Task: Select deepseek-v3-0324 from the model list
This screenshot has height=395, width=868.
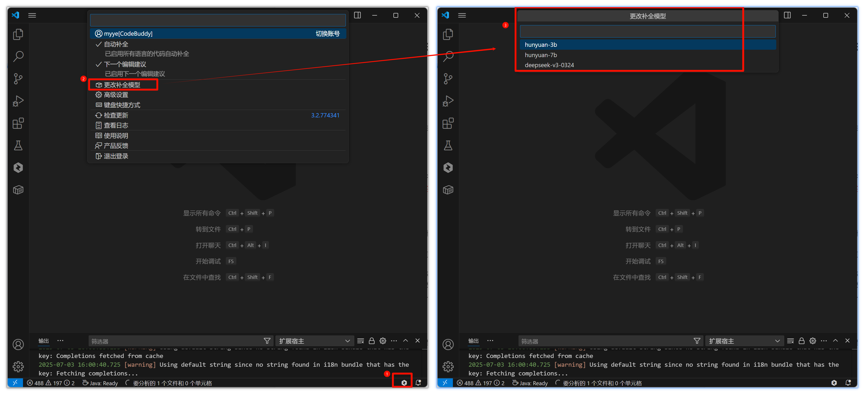Action: pos(549,65)
